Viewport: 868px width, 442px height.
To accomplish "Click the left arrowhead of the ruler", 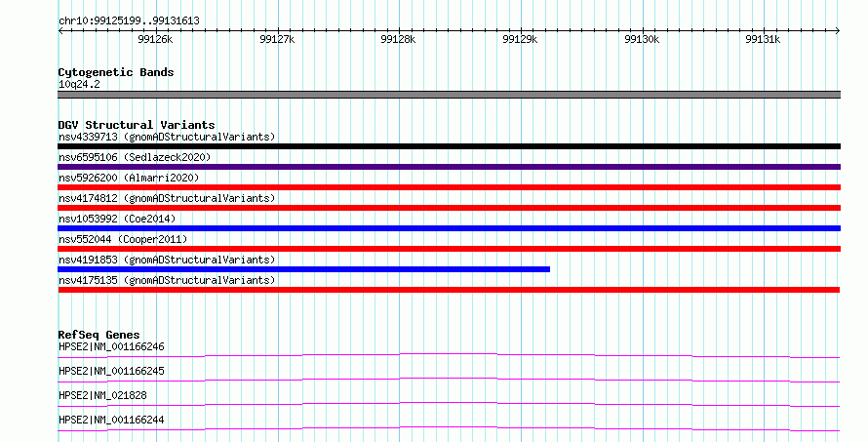I will point(60,30).
